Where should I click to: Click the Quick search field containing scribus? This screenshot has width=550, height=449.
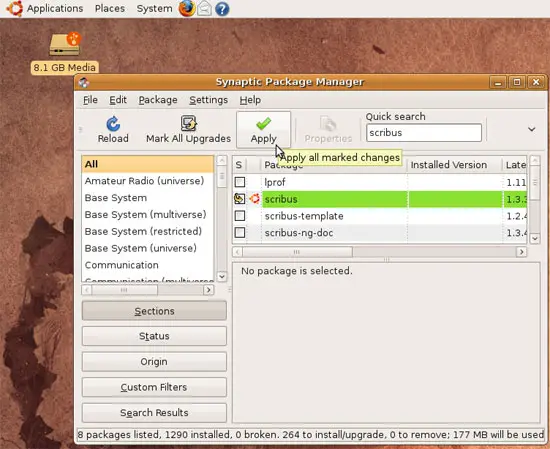pyautogui.click(x=424, y=133)
